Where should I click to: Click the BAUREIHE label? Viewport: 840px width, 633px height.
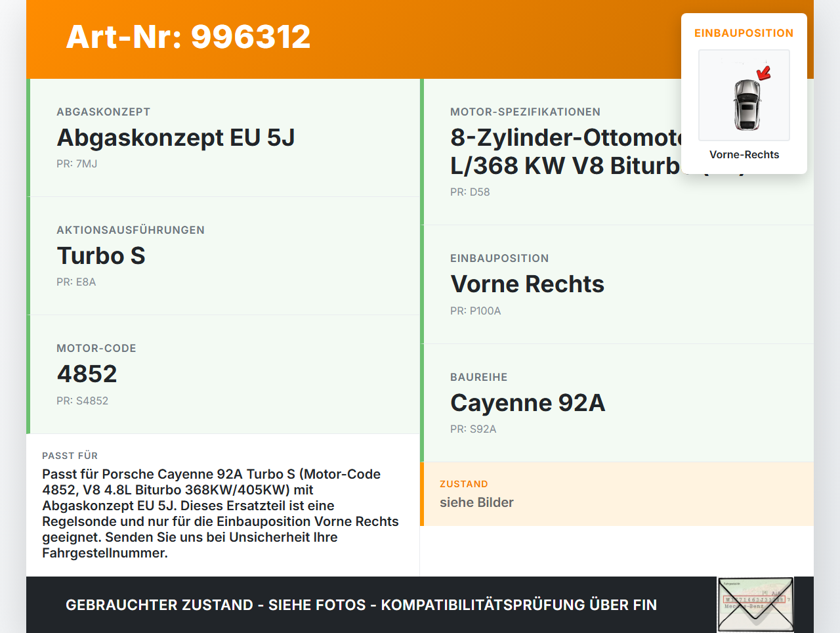[x=479, y=377]
